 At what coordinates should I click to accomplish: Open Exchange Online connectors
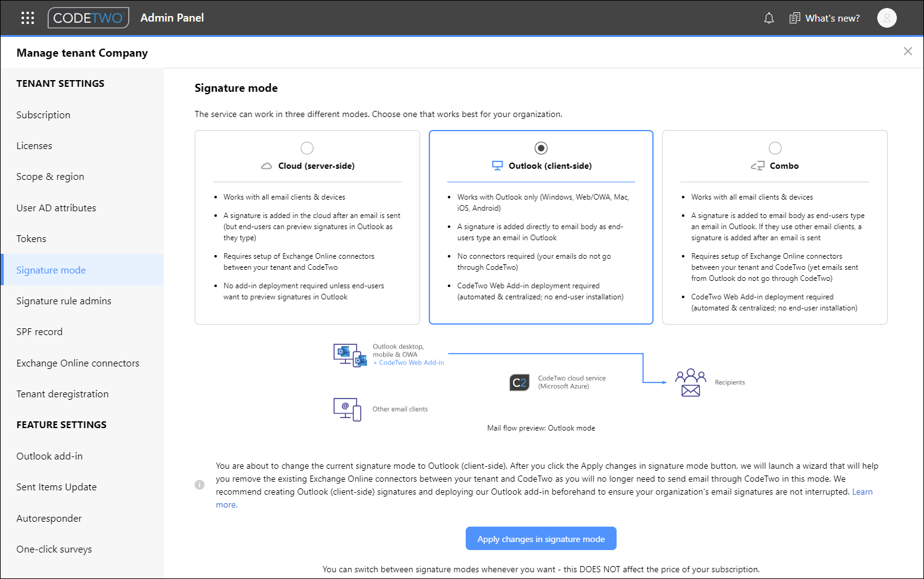[x=83, y=363]
